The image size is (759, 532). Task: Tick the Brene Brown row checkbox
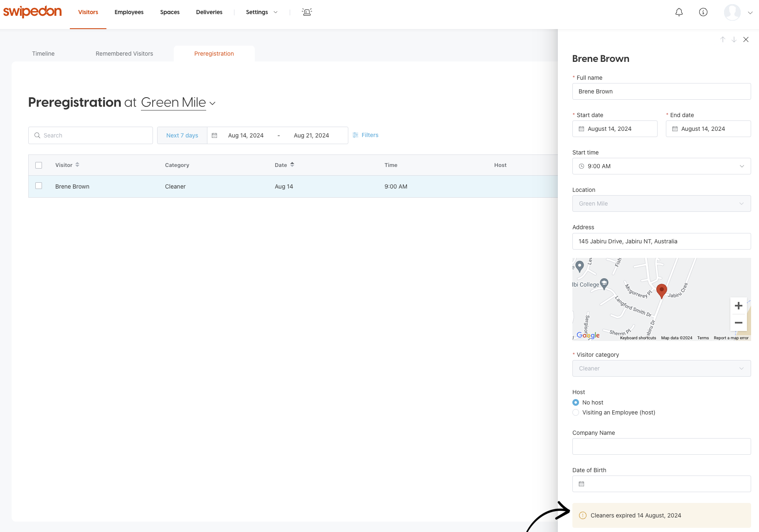point(39,186)
